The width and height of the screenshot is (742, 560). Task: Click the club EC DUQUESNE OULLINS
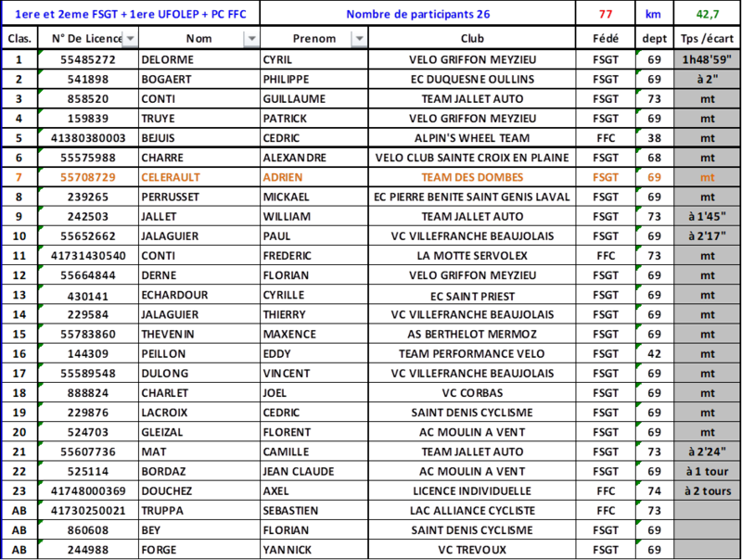[472, 79]
